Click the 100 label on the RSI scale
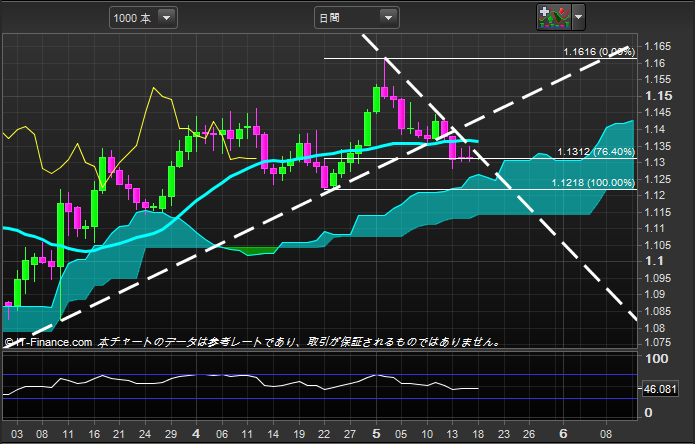This screenshot has height=444, width=695. click(656, 358)
